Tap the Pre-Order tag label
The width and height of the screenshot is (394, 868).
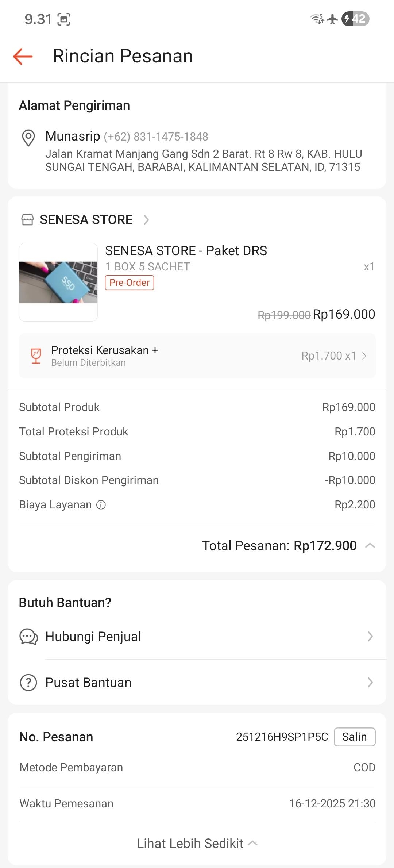(130, 283)
